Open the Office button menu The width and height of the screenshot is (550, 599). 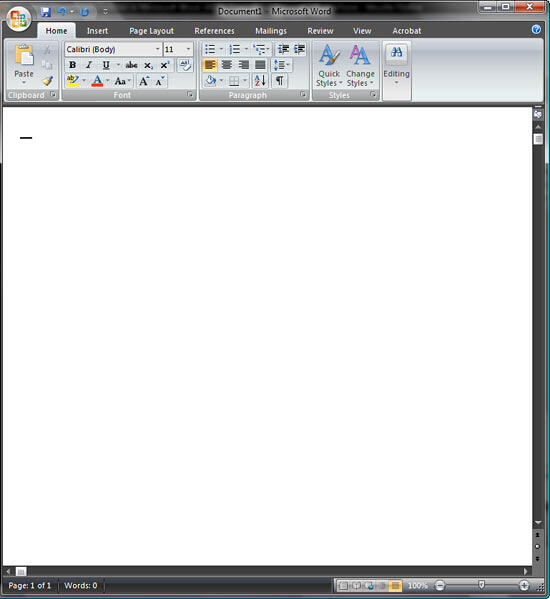point(19,18)
